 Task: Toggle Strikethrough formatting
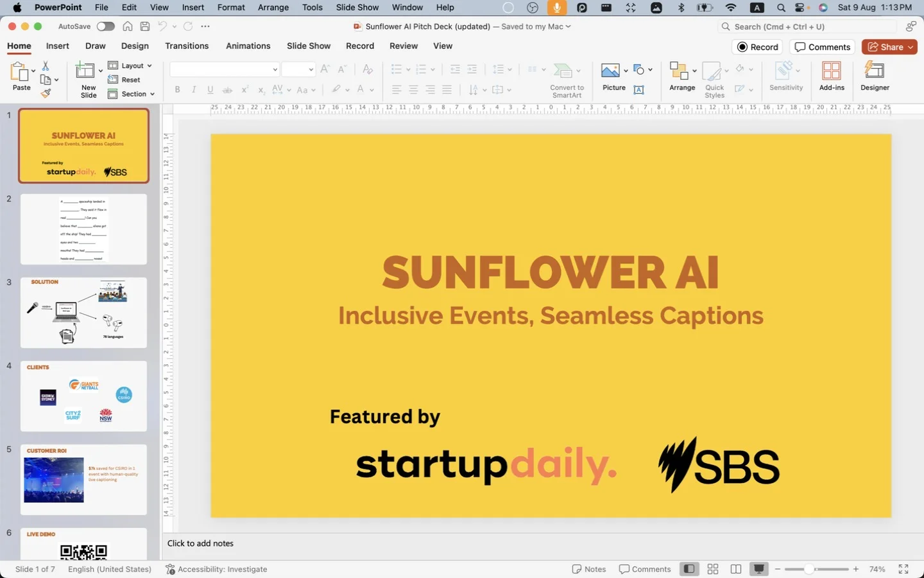tap(227, 90)
